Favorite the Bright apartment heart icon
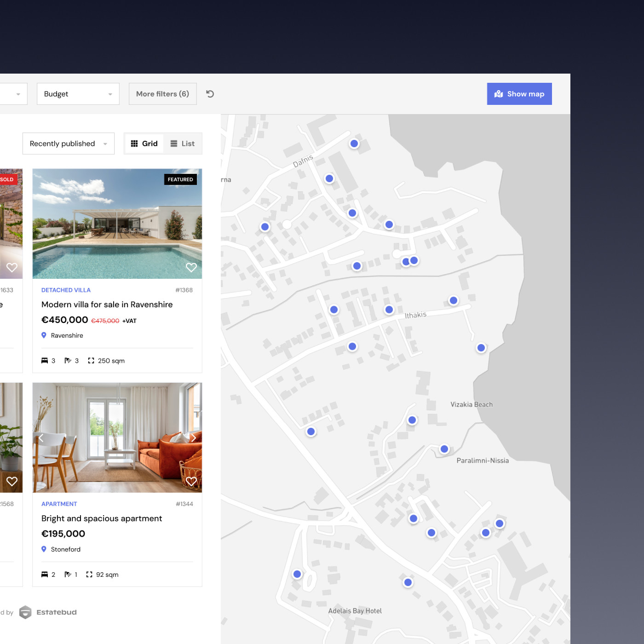 tap(191, 481)
